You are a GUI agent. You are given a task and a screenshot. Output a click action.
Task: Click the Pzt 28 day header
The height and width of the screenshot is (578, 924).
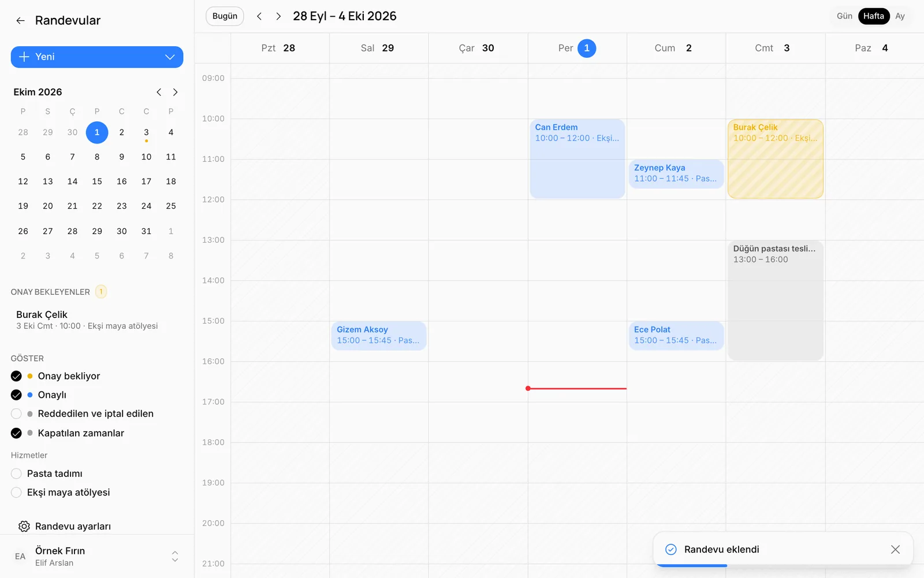[x=280, y=48]
